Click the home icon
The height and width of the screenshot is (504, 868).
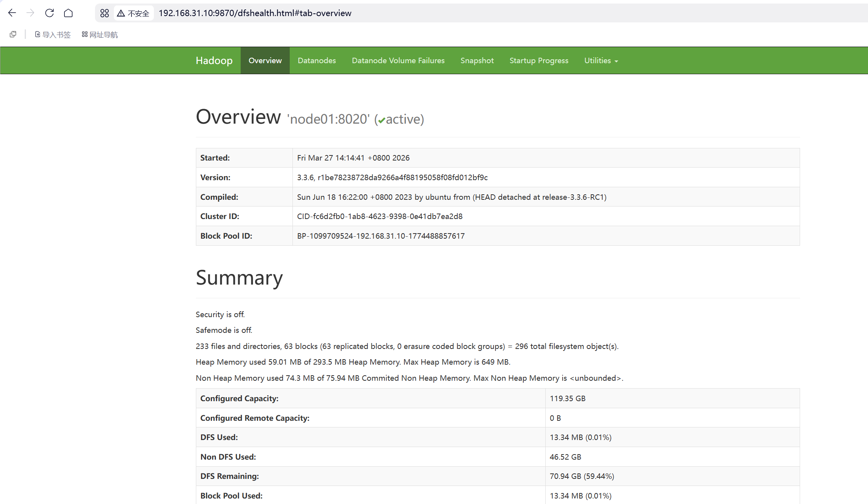[x=68, y=13]
